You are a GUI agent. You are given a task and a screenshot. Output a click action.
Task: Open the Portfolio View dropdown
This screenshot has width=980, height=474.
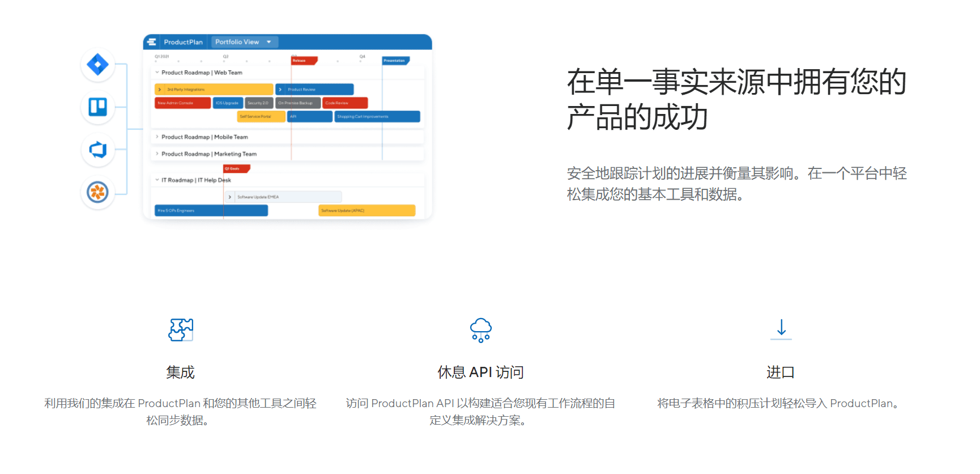244,42
